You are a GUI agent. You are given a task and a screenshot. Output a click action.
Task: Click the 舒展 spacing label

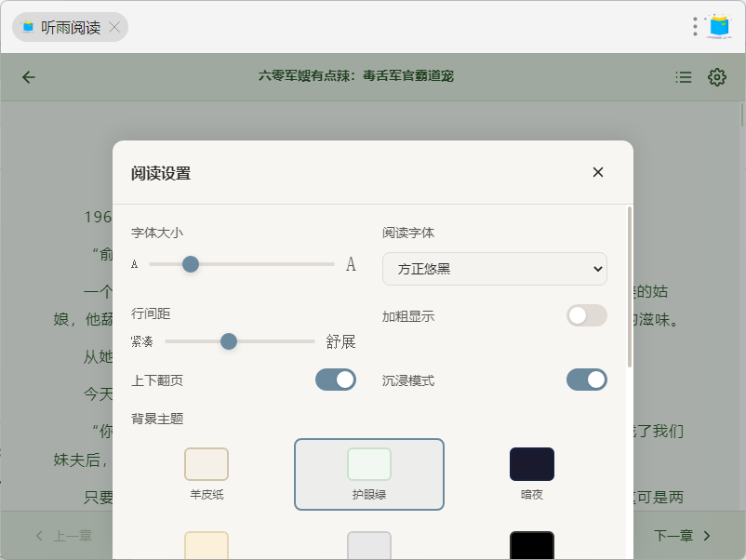click(340, 341)
